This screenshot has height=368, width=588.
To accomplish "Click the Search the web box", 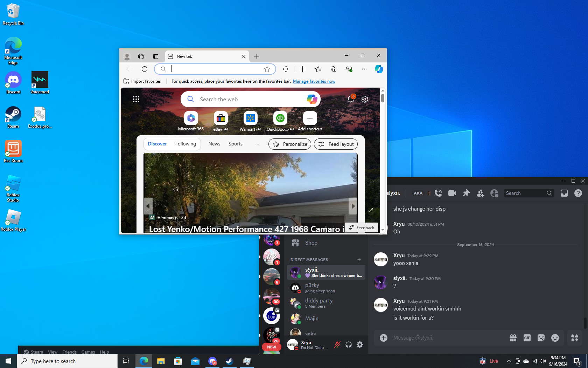I will (251, 99).
